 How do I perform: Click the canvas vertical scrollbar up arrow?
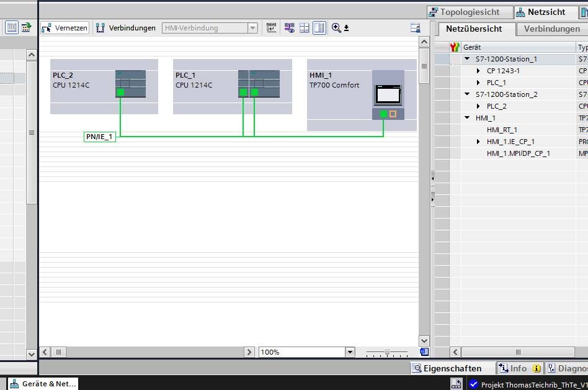pos(424,42)
